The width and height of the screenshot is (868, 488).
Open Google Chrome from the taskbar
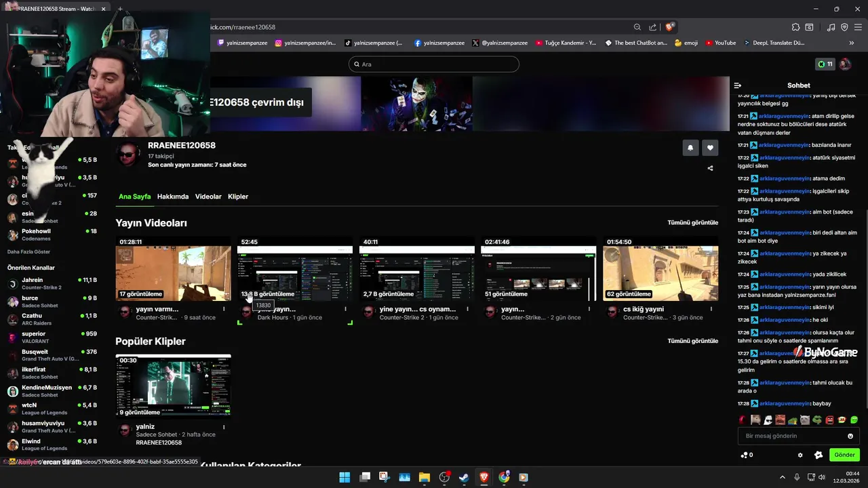504,477
